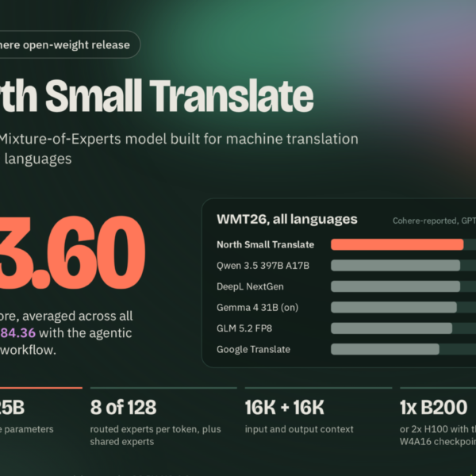Click 'routed experts per token, plus shared experts'
This screenshot has width=476, height=476.
coord(155,436)
